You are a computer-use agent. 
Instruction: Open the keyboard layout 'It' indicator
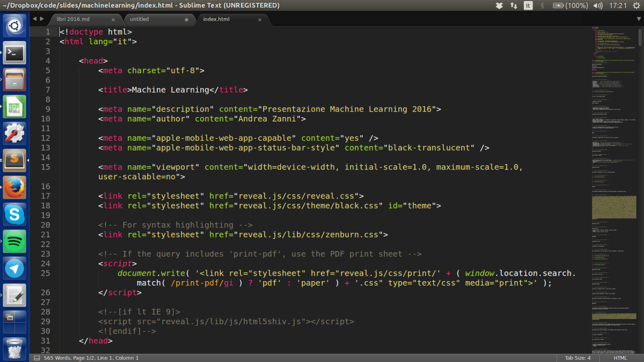[528, 5]
